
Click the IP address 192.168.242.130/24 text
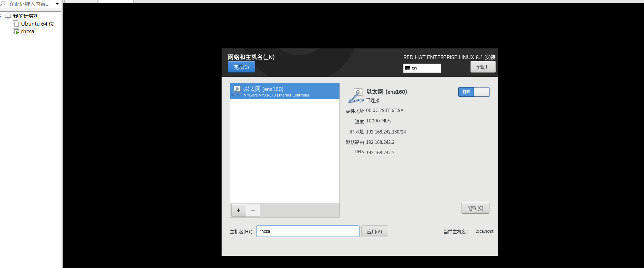coord(386,132)
